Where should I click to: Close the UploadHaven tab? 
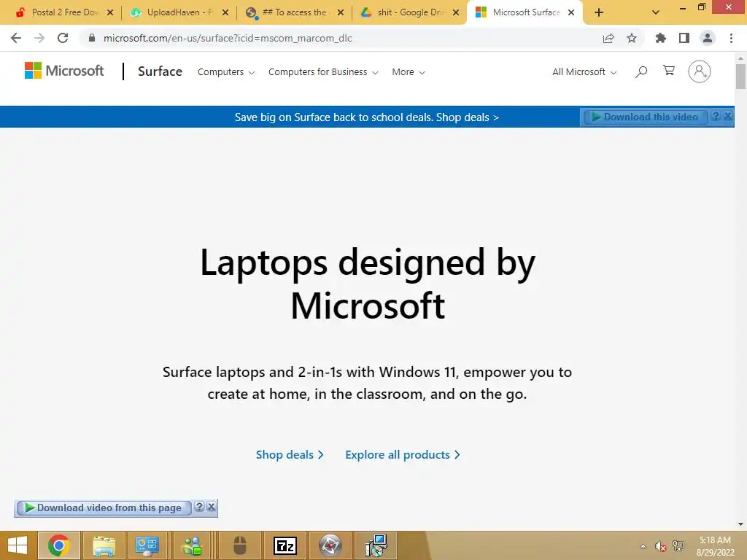[225, 12]
